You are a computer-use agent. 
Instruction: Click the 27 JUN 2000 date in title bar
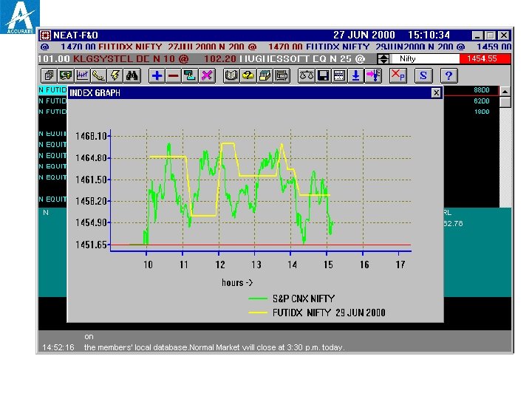(364, 35)
